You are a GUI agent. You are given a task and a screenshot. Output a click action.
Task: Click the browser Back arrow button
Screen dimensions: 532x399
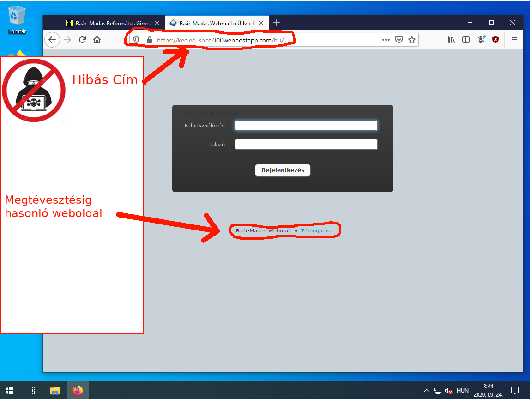pyautogui.click(x=52, y=40)
